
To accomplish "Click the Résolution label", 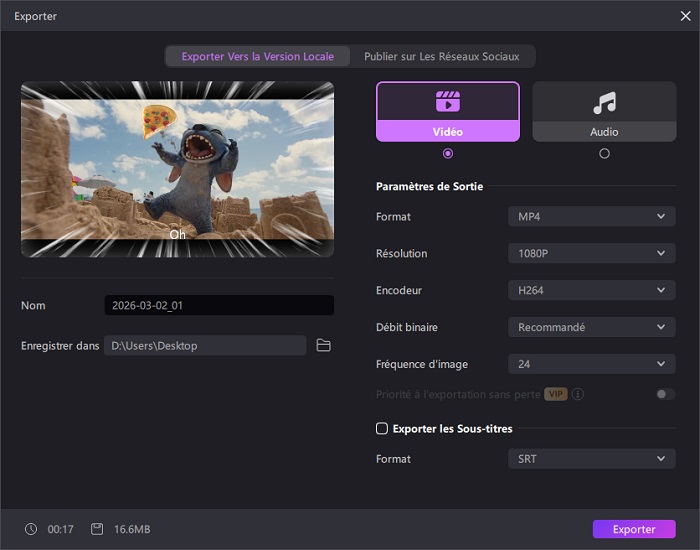I will tap(401, 253).
